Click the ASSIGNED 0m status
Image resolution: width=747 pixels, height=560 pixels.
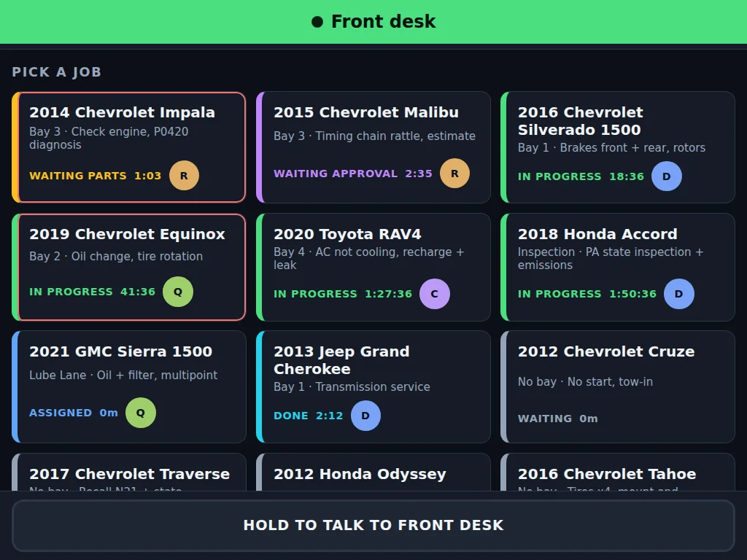[x=74, y=413]
